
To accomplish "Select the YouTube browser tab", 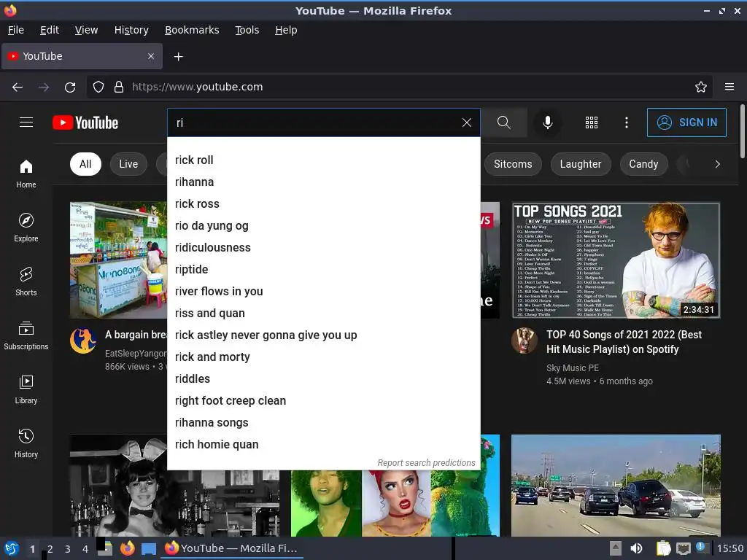I will [x=82, y=56].
